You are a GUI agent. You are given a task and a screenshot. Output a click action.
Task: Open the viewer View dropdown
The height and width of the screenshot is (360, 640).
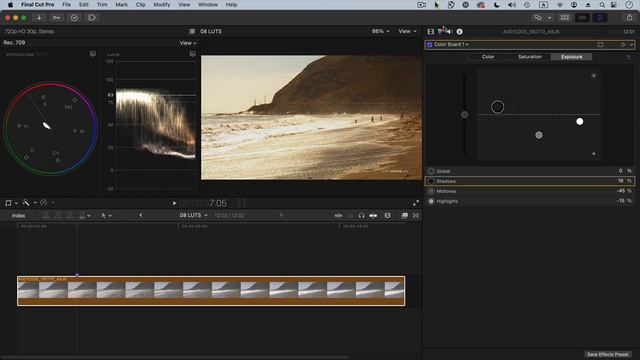coord(407,31)
